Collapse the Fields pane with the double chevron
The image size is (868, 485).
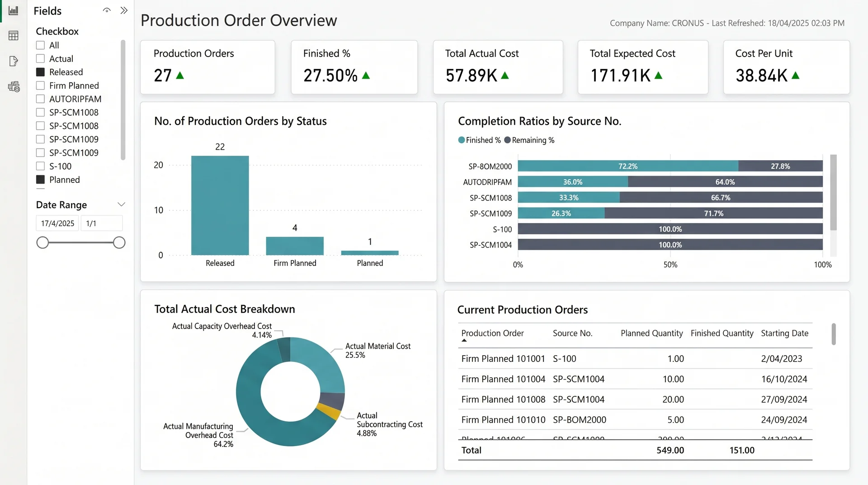[124, 10]
